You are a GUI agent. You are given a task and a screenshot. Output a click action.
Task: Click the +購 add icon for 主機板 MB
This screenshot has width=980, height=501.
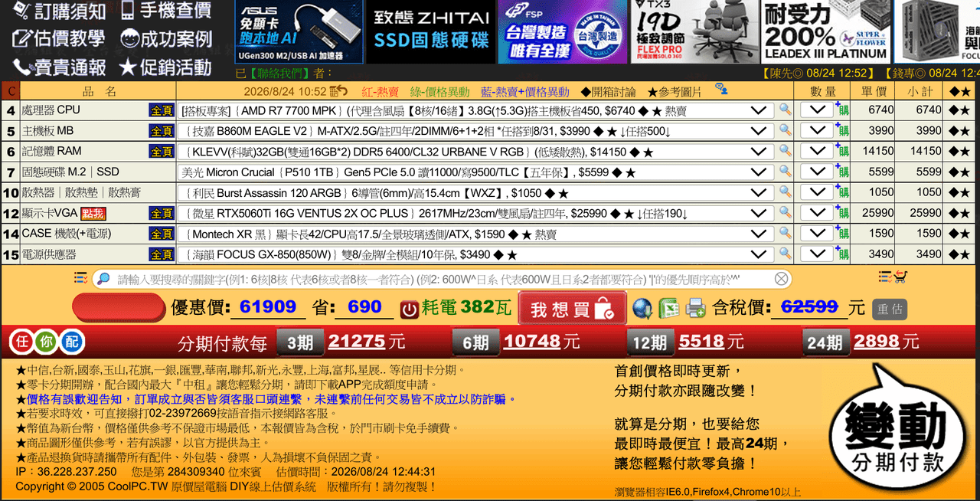point(842,130)
